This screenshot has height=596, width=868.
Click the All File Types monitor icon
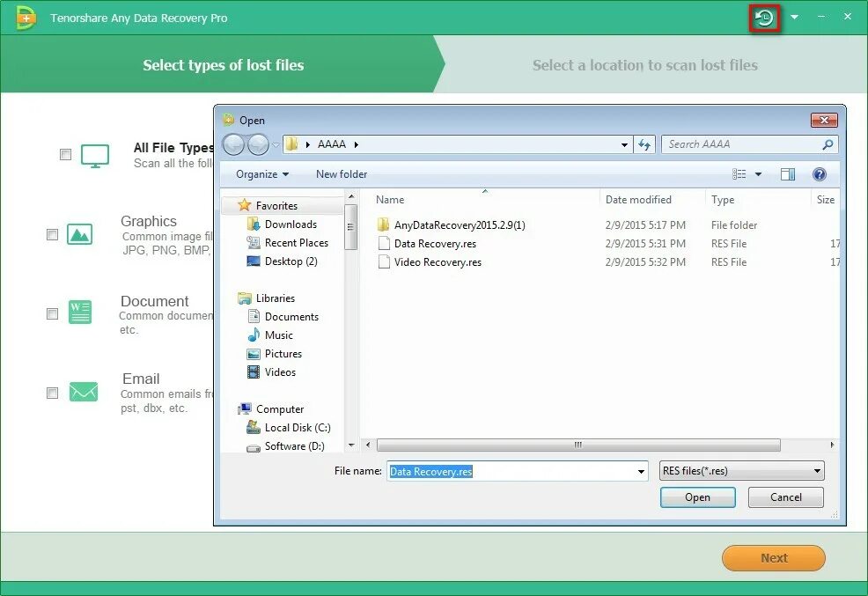click(95, 156)
